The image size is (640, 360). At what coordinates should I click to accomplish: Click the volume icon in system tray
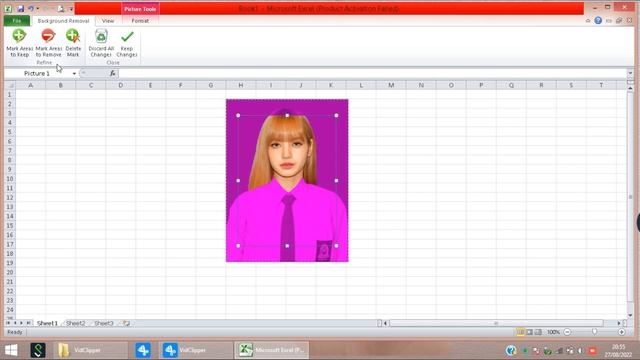click(580, 351)
